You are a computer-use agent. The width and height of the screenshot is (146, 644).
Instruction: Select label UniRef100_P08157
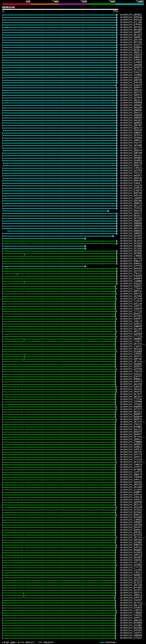pyautogui.click(x=131, y=600)
